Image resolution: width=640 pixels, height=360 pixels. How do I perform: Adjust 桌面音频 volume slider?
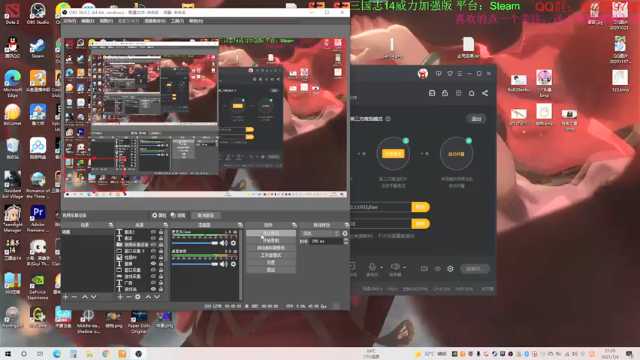coord(195,264)
